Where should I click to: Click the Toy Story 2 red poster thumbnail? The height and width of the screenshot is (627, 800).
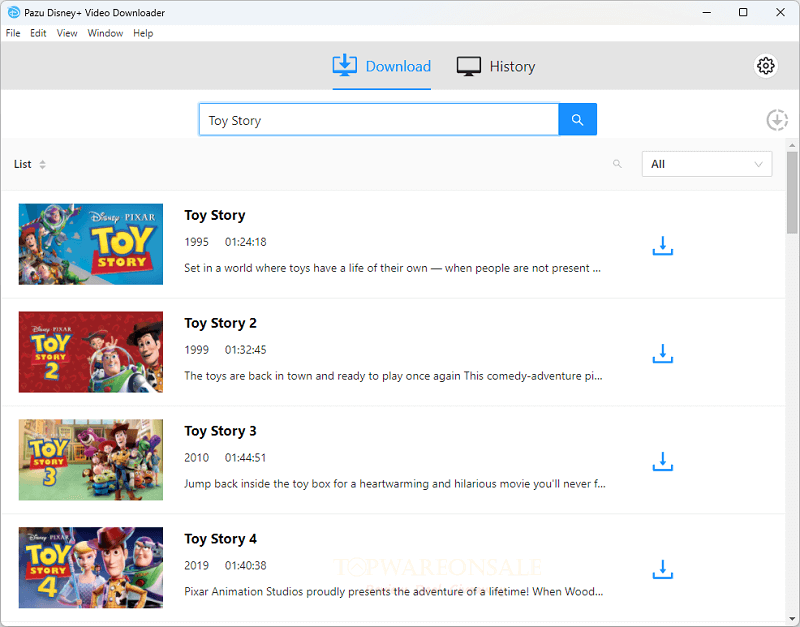(91, 352)
